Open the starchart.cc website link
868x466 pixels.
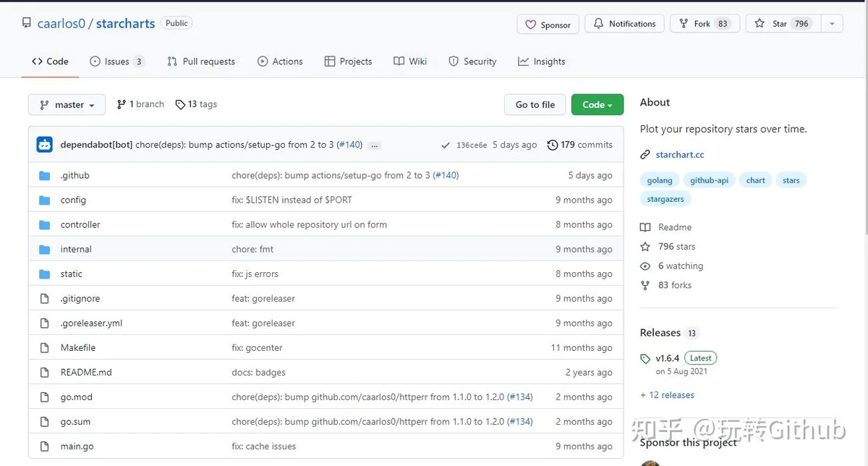pos(680,155)
